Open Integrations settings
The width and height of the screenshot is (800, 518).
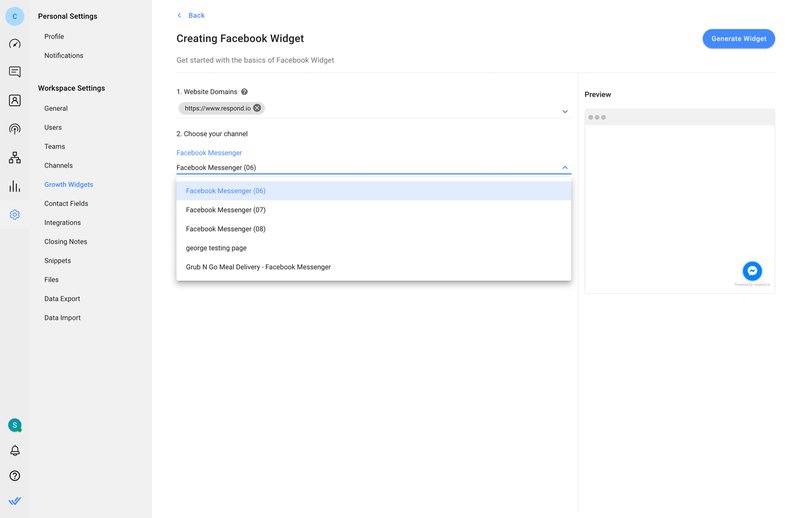point(63,223)
